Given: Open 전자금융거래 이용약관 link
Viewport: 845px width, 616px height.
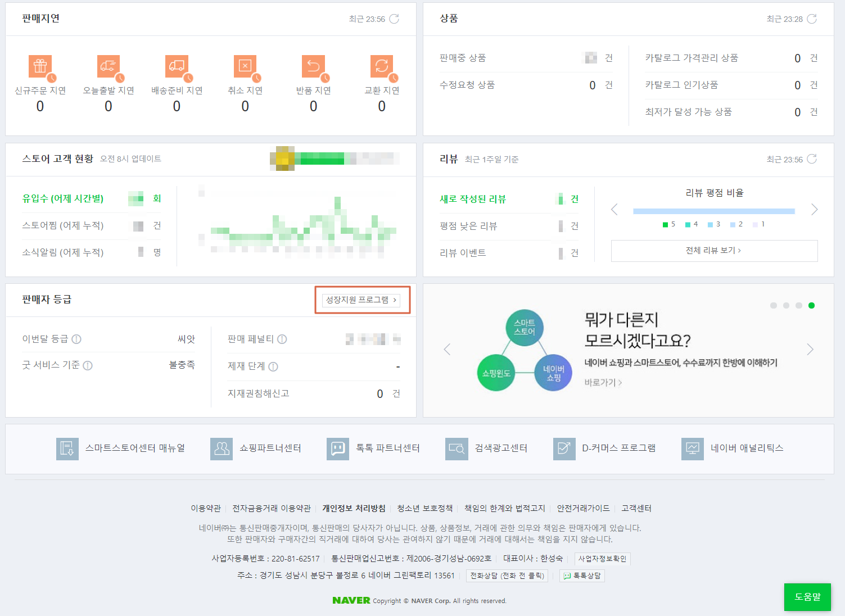Looking at the screenshot, I should click(x=272, y=508).
